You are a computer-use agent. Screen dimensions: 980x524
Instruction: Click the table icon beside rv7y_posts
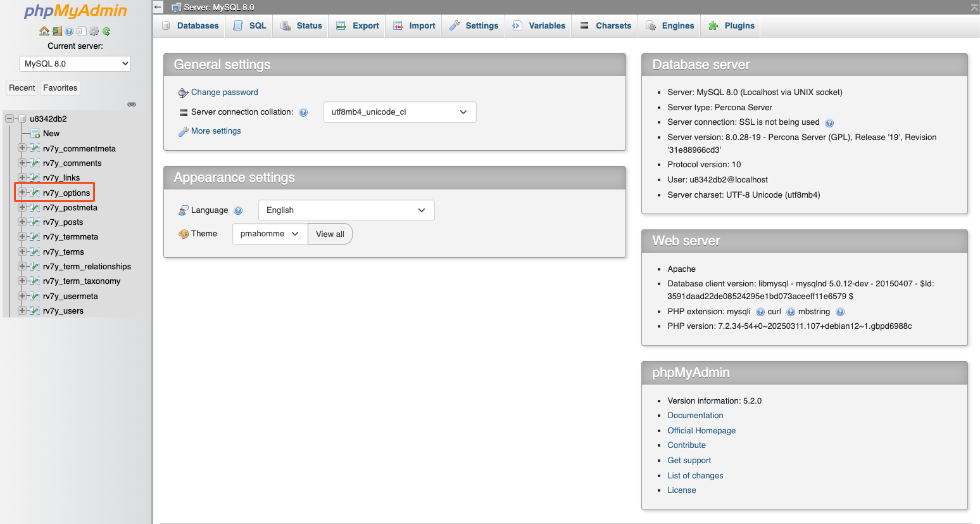pyautogui.click(x=35, y=222)
